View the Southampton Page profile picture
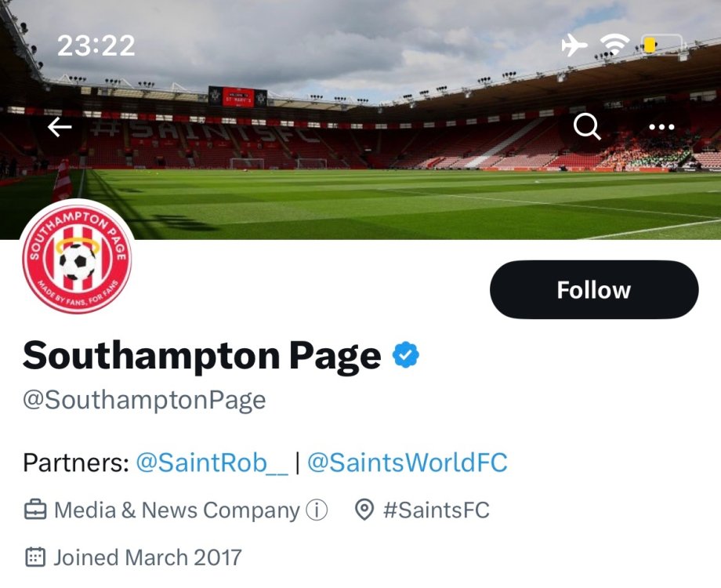 pyautogui.click(x=77, y=260)
